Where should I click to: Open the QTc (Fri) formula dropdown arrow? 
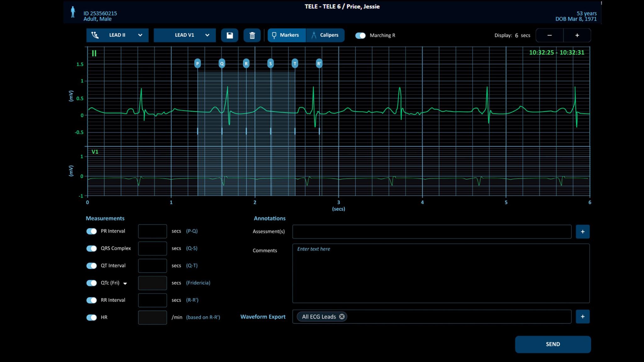coord(125,283)
